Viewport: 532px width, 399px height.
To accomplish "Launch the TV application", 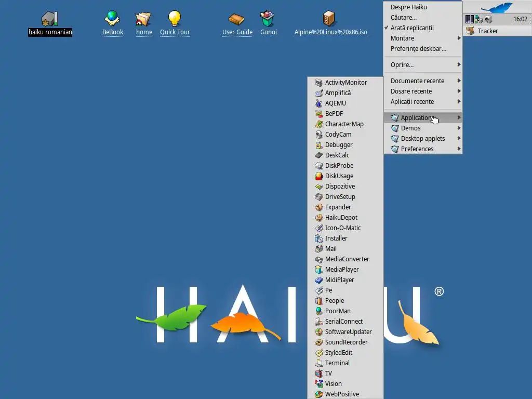I will (345, 374).
